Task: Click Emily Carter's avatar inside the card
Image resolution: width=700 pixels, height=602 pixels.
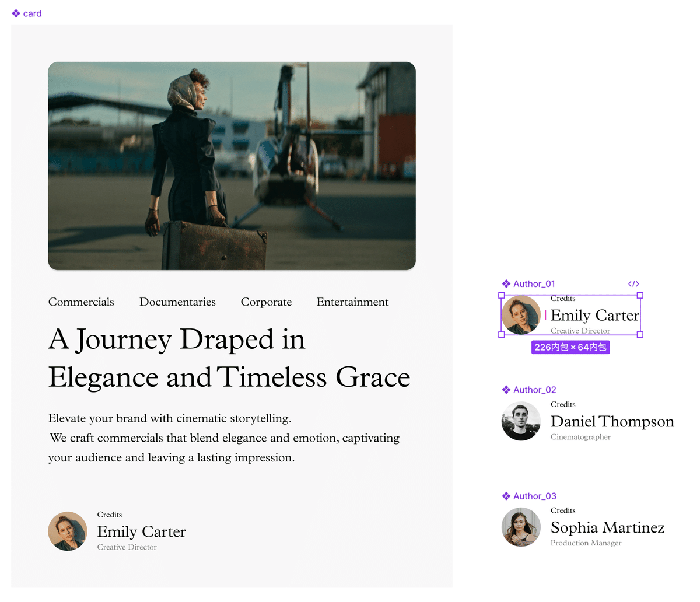Action: (x=68, y=531)
